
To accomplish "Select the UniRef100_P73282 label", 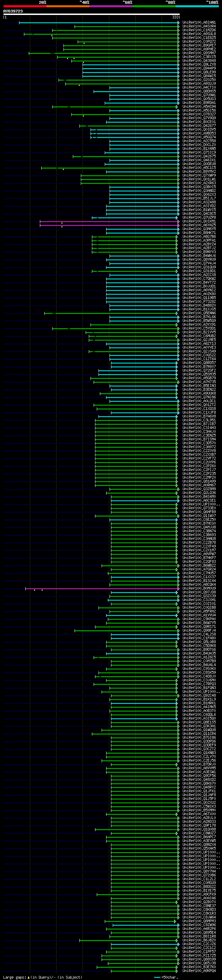I will 199,302.
